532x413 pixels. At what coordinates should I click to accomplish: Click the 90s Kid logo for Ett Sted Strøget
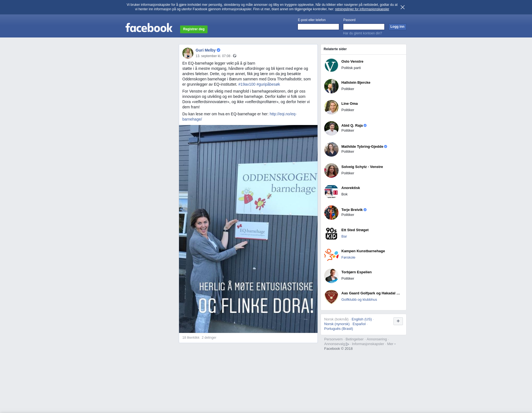pos(331,234)
